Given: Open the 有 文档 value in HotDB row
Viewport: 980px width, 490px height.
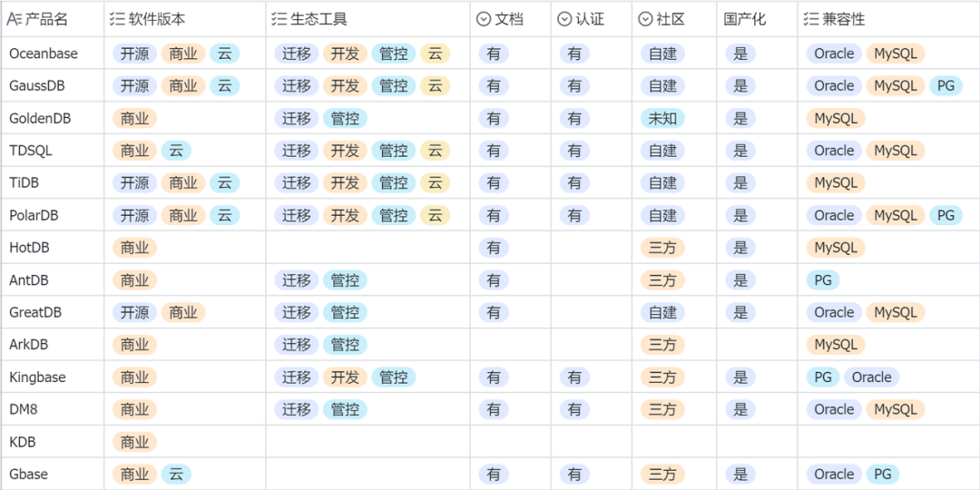Looking at the screenshot, I should pos(494,248).
